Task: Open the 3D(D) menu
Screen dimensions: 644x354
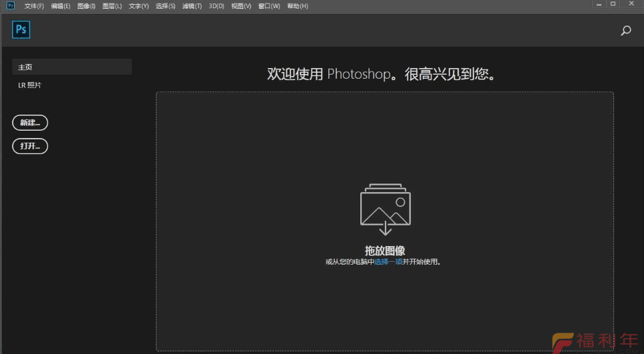Action: pos(216,6)
